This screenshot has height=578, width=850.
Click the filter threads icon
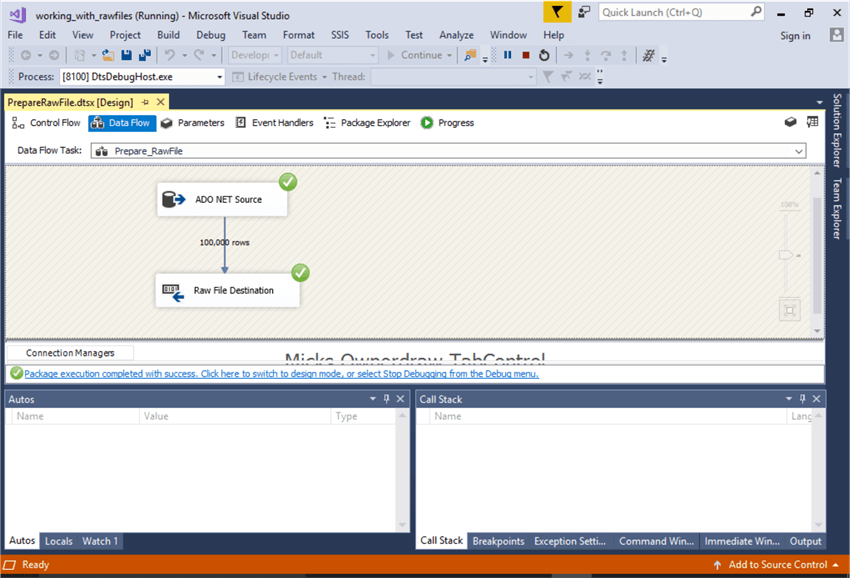(x=548, y=77)
